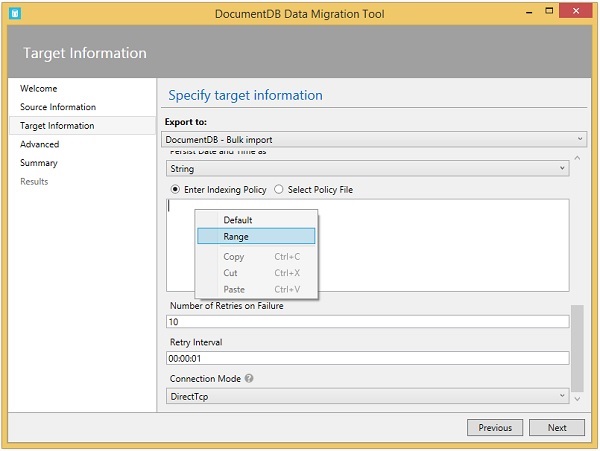
Task: Open Connection Mode DirectTcp dropdown
Action: pyautogui.click(x=367, y=396)
